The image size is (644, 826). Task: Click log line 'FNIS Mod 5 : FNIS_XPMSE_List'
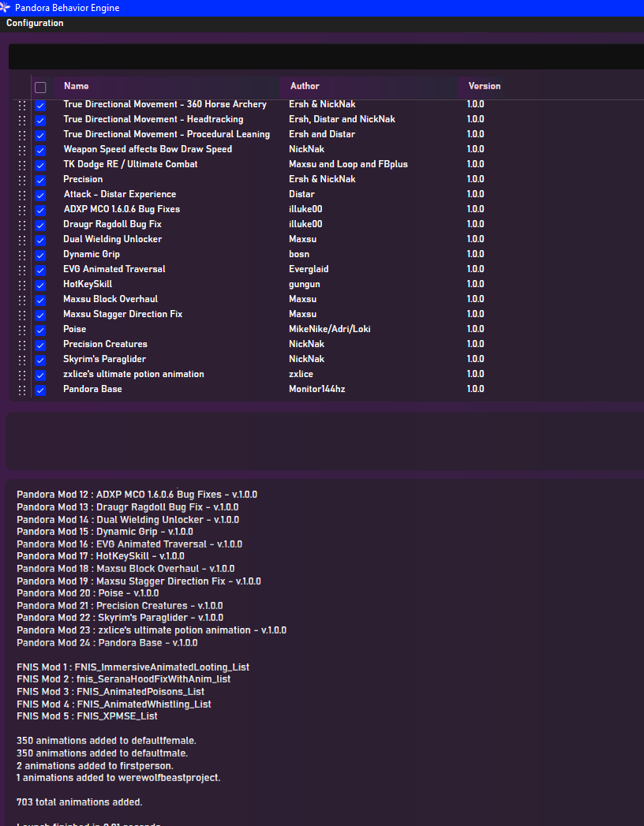(x=87, y=716)
